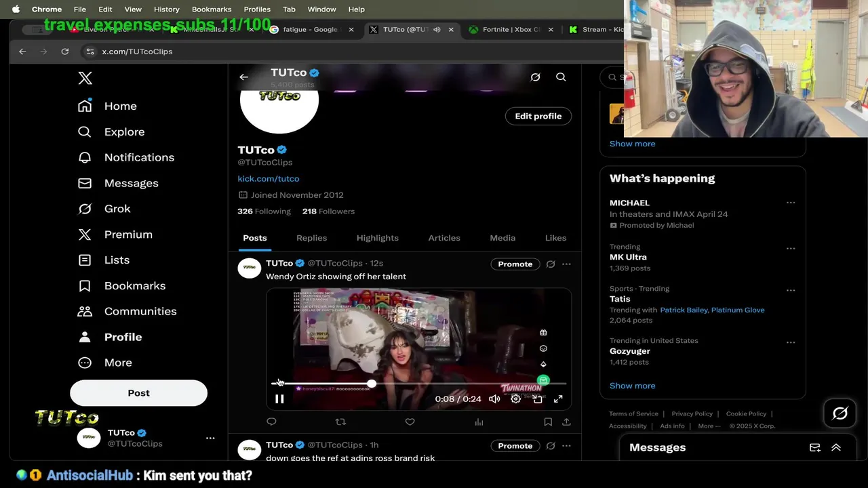
Task: Open floating Grok button
Action: [840, 413]
